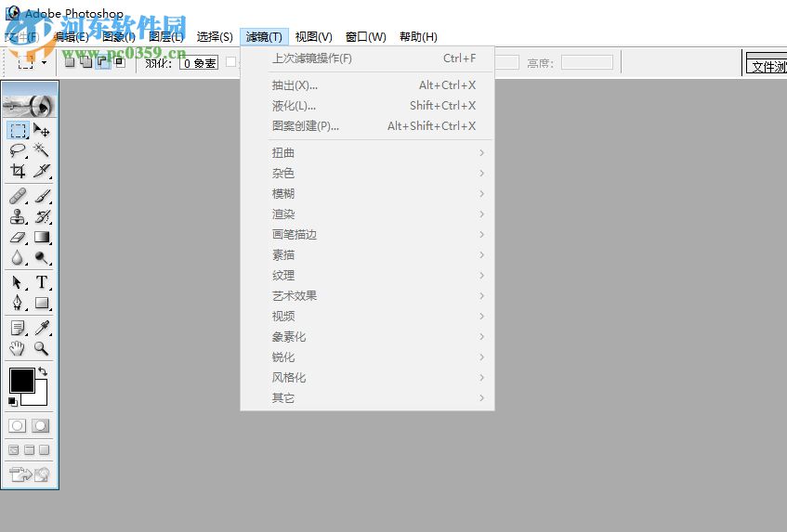Image resolution: width=787 pixels, height=532 pixels.
Task: Select the Rectangular Marquee tool in the toolbox
Action: pos(18,131)
